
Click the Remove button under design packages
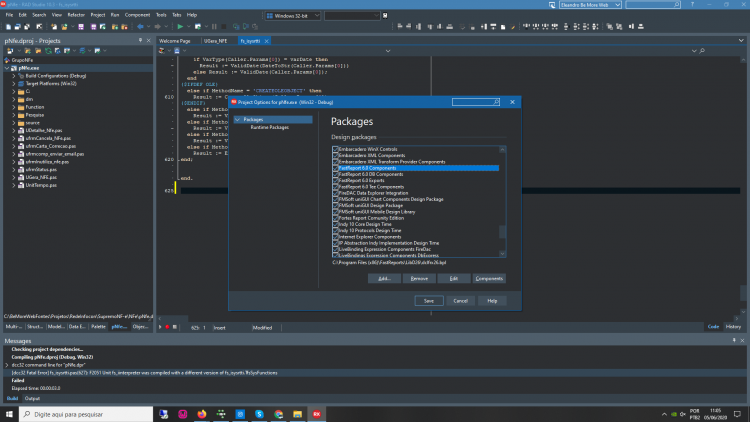(419, 278)
